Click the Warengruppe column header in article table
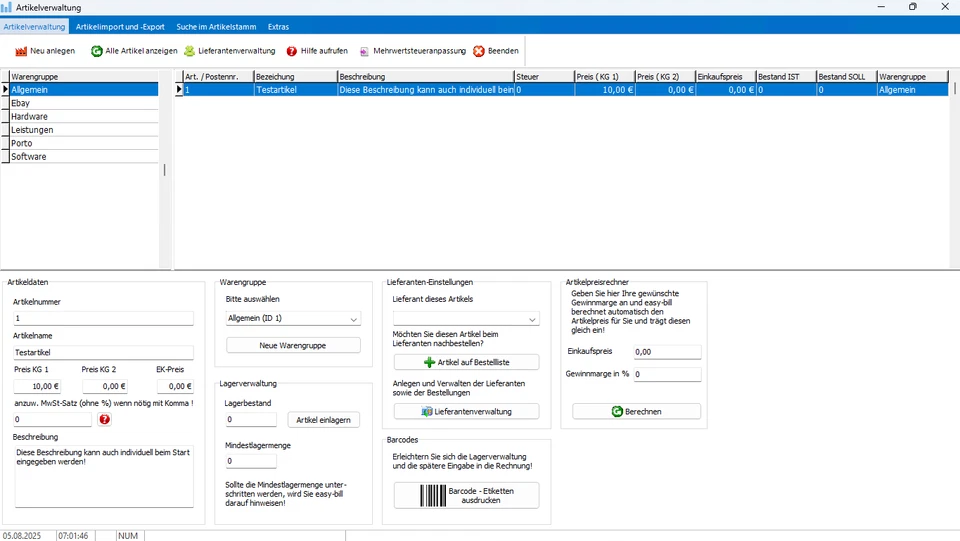 click(x=912, y=76)
